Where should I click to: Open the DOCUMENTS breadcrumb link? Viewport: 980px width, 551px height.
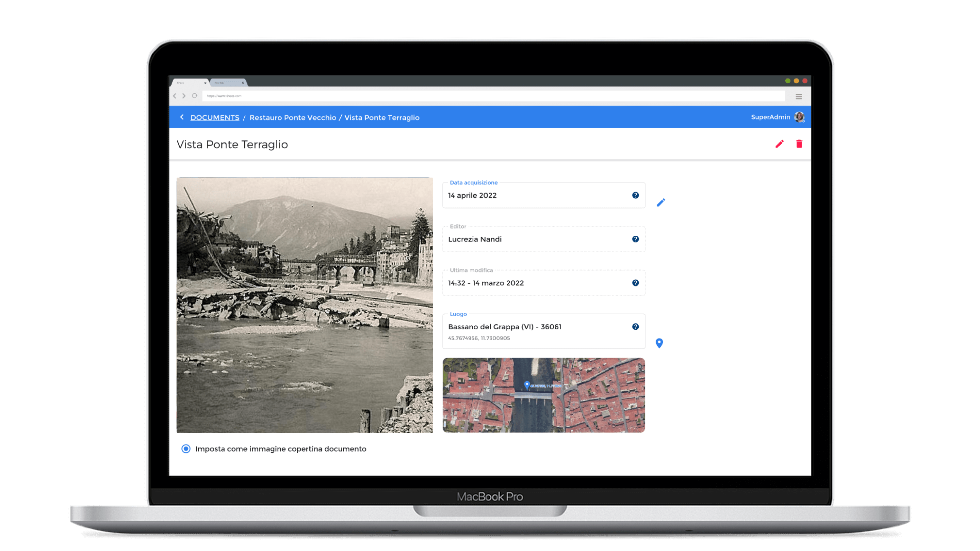pyautogui.click(x=215, y=118)
